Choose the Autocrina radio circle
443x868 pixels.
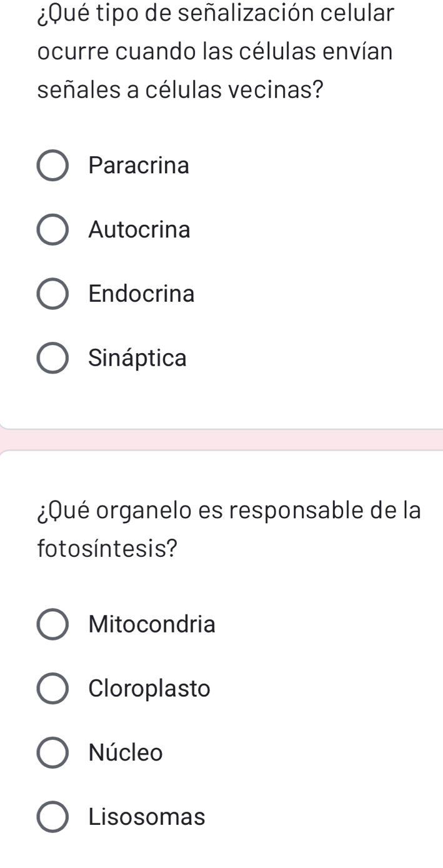[x=53, y=230]
